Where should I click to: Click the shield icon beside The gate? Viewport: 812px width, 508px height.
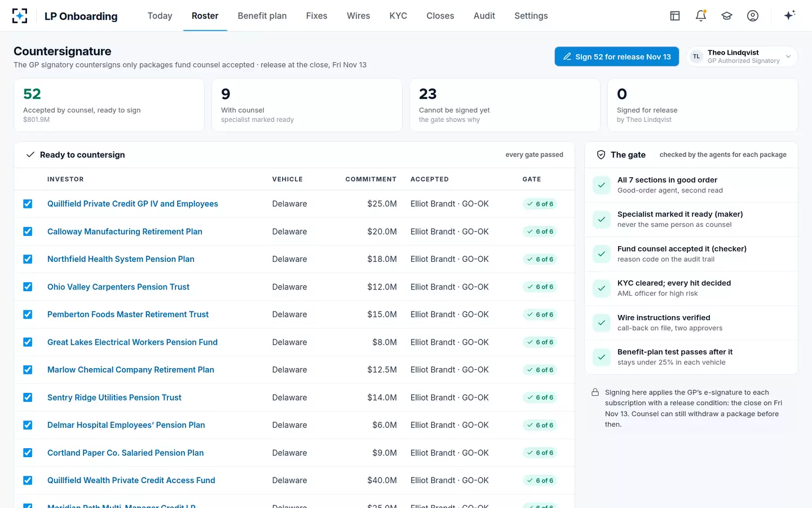601,155
